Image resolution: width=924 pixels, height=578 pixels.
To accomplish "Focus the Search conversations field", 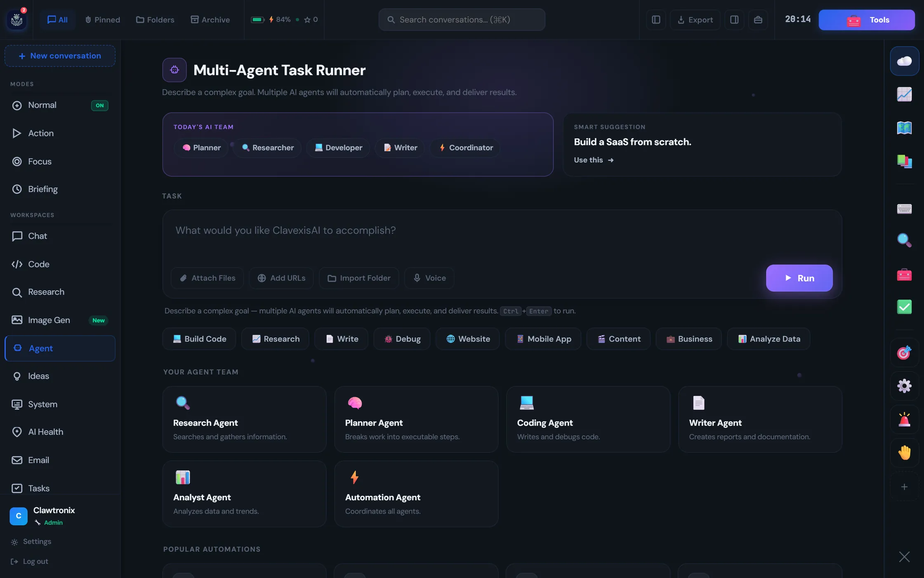I will (x=462, y=20).
